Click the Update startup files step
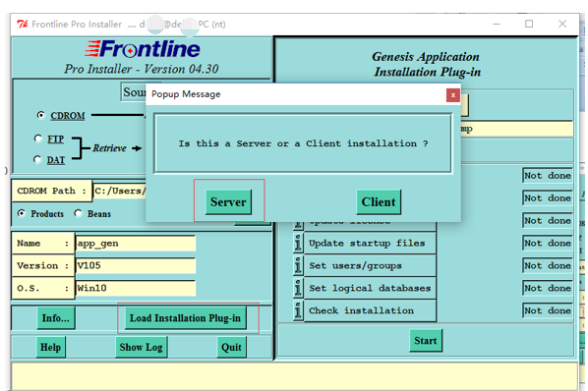Screen dimensions: 588x391 (370, 243)
